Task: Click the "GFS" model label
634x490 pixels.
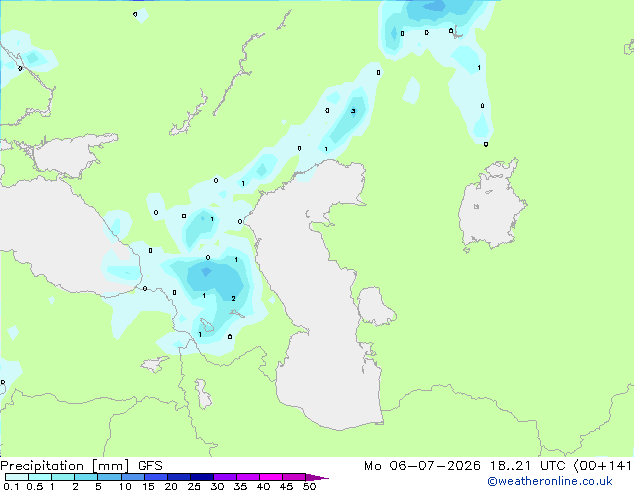Action: pyautogui.click(x=150, y=466)
